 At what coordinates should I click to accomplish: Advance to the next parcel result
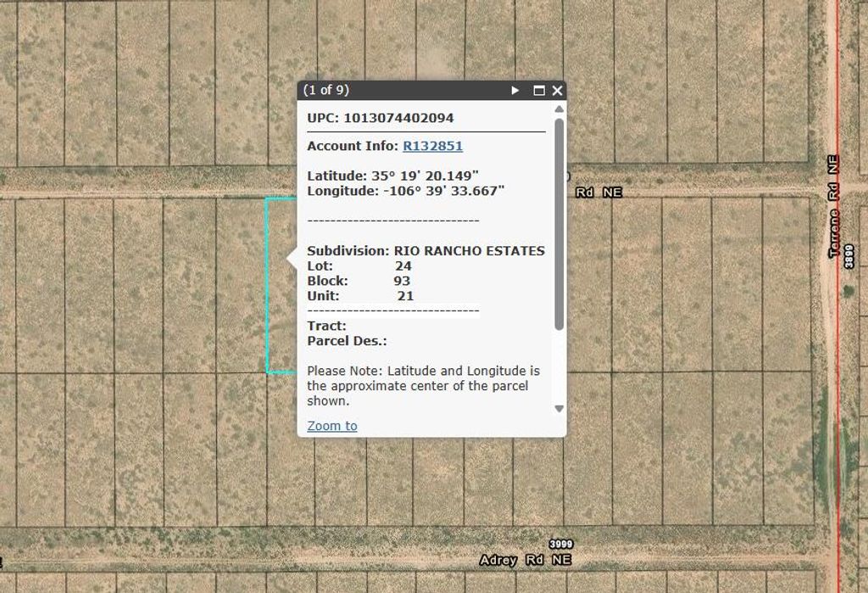515,90
